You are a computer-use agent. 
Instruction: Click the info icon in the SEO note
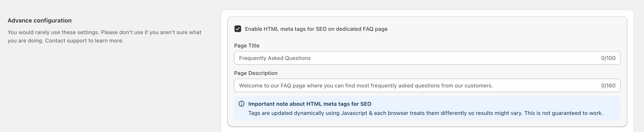pyautogui.click(x=242, y=104)
